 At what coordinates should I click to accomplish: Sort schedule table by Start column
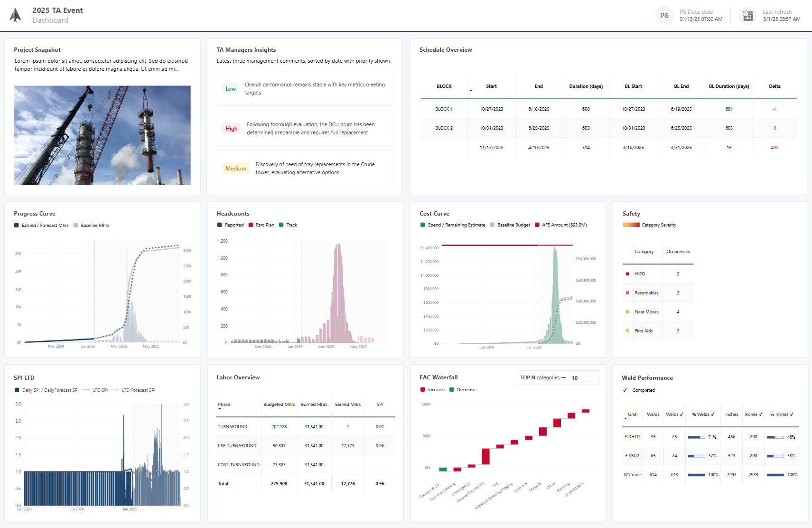pos(491,86)
